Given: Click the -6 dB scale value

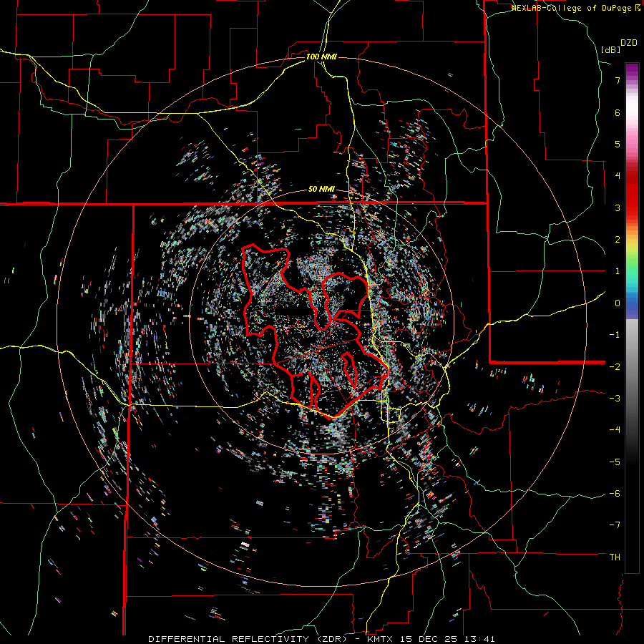Looking at the screenshot, I should 615,494.
